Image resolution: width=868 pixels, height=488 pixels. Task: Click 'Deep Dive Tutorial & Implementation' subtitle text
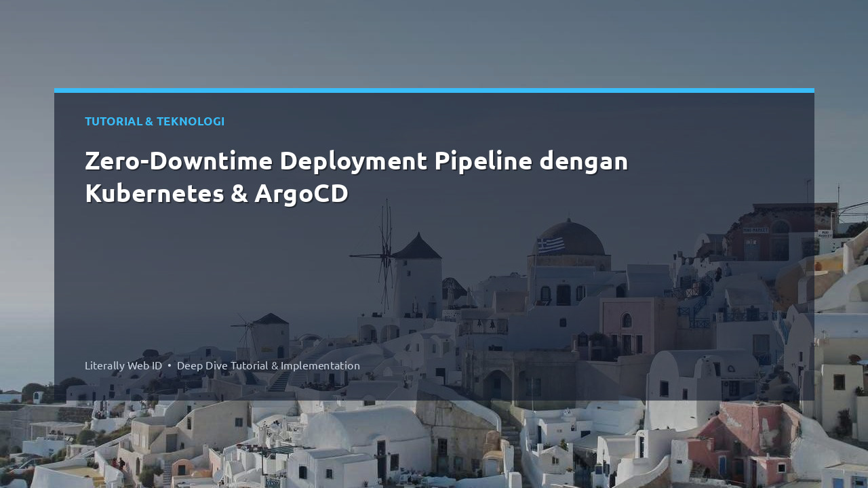(269, 365)
